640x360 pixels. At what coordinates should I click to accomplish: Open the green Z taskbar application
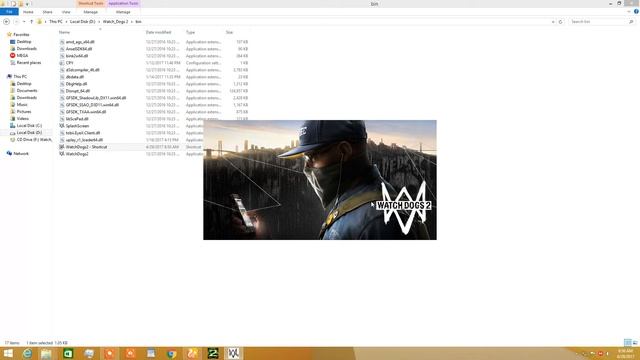coord(213,353)
